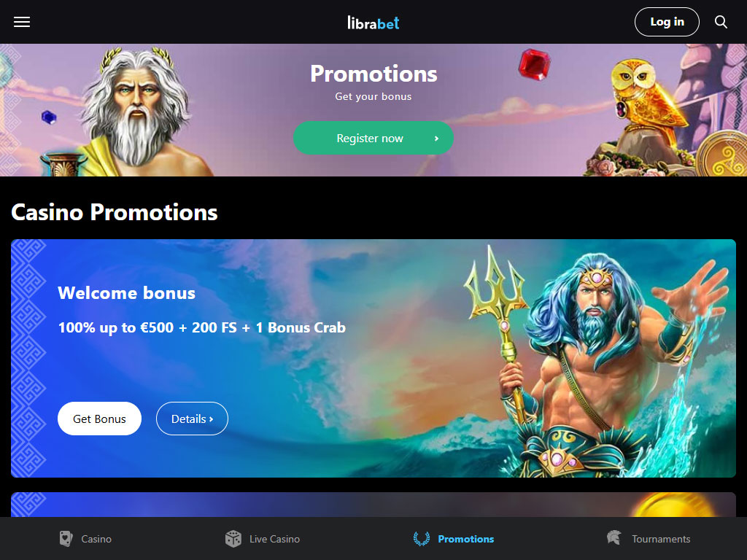Click the Promotions laurel wreath icon
Image resolution: width=747 pixels, height=560 pixels.
pyautogui.click(x=421, y=539)
